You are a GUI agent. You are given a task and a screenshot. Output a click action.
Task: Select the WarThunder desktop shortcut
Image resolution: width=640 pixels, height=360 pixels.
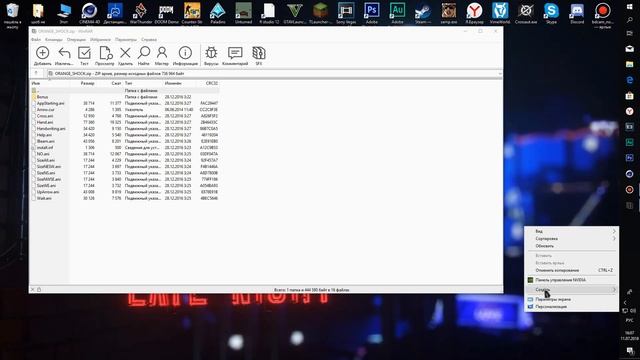(141, 13)
